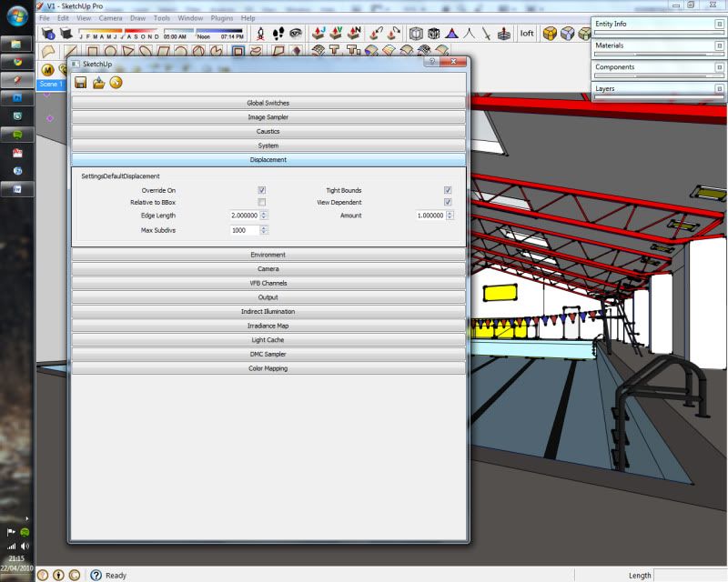Expand the Environment rollout
The image size is (728, 582).
click(x=268, y=255)
